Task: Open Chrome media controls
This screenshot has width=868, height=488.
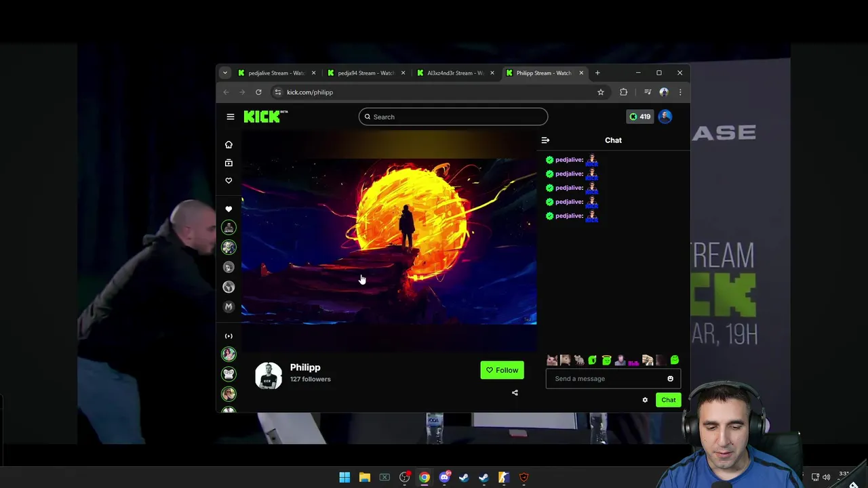Action: (648, 92)
